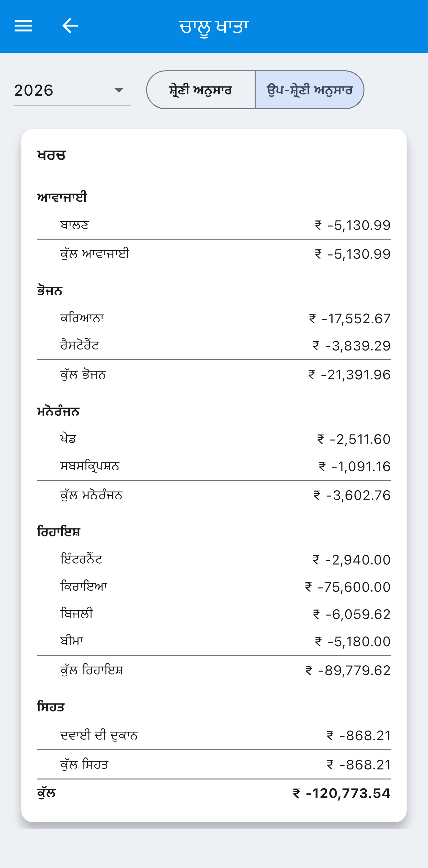Select the ਕੁੱਲ ਭੋਜਨ total row

[214, 375]
